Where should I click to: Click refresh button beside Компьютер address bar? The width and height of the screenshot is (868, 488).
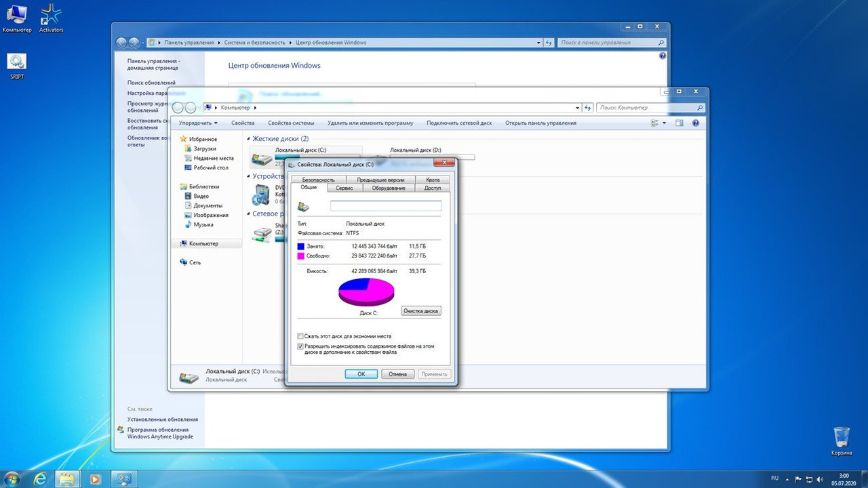pyautogui.click(x=589, y=108)
